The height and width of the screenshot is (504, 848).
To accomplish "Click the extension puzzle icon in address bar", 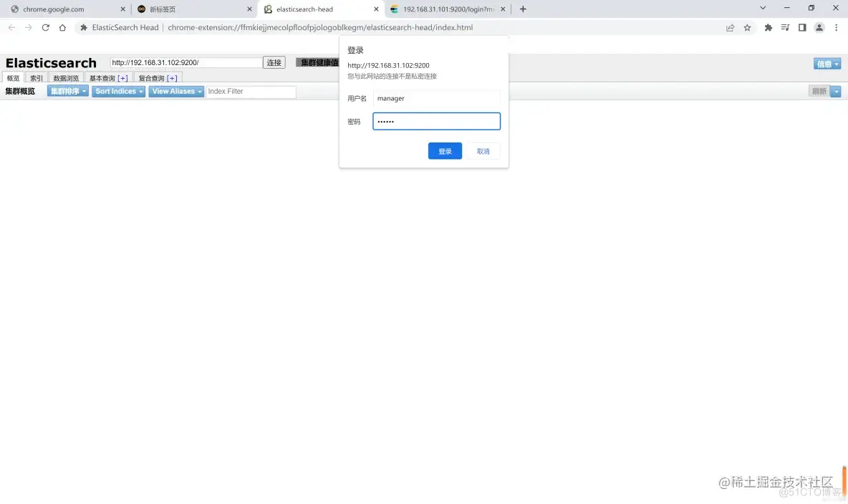I will (84, 28).
